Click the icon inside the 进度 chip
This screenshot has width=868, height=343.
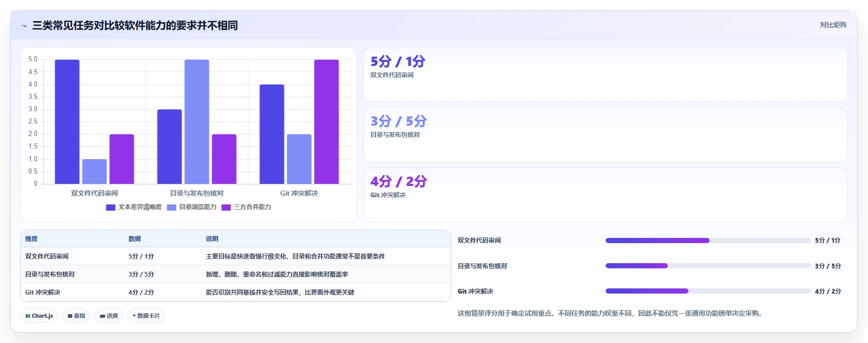102,316
